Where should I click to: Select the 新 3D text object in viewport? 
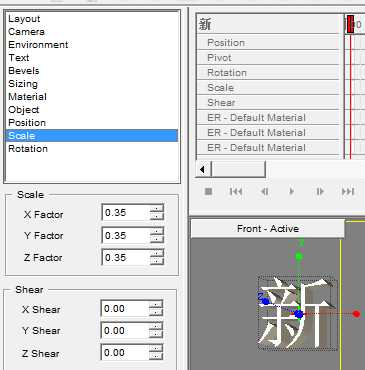[298, 313]
